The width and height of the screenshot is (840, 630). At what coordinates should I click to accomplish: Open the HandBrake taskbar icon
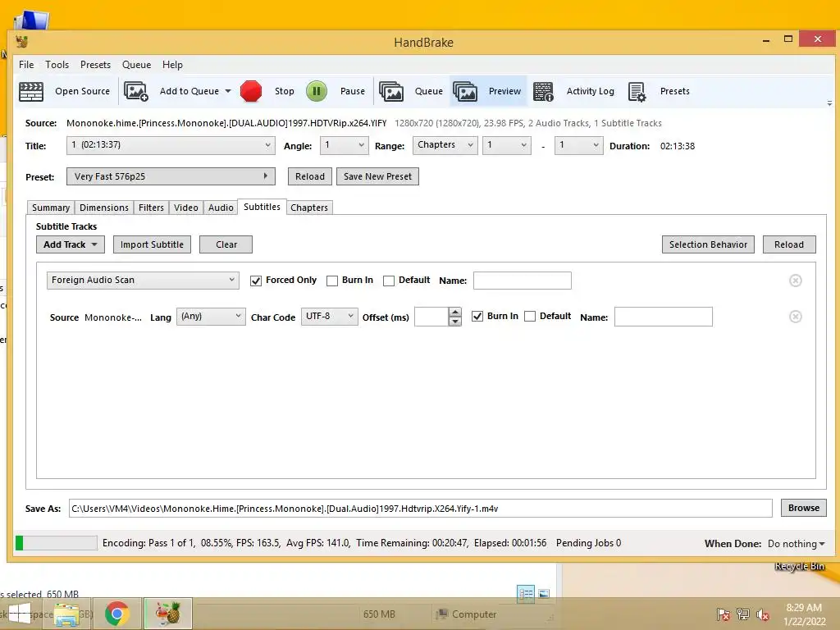(167, 614)
